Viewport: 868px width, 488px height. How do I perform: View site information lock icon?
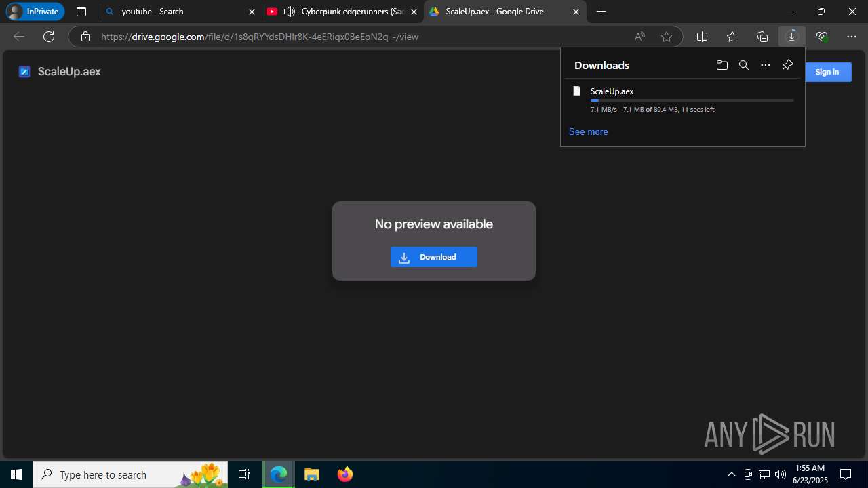[x=85, y=37]
